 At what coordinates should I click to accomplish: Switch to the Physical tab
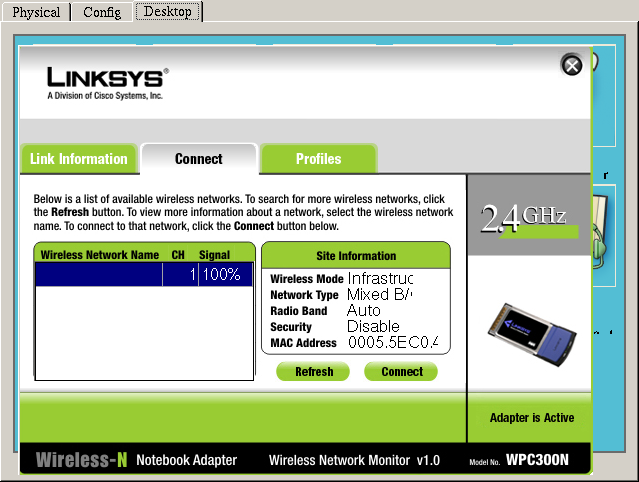point(36,12)
